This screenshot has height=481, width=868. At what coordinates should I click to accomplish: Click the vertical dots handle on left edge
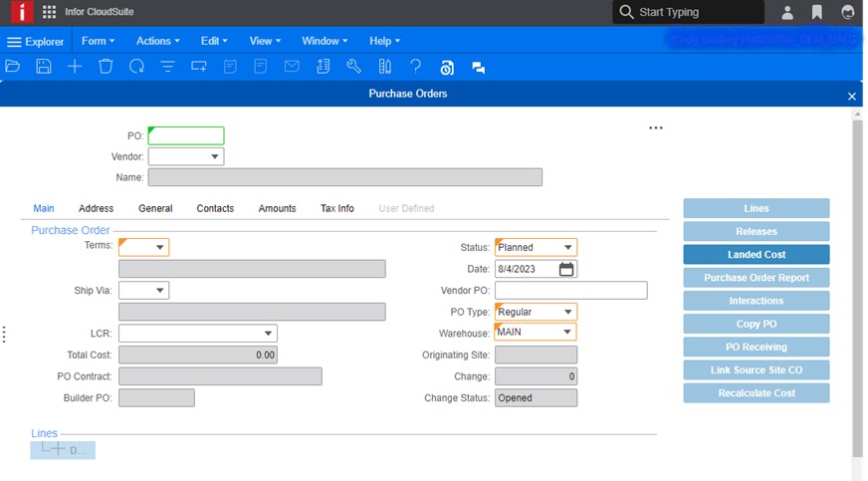click(x=4, y=335)
